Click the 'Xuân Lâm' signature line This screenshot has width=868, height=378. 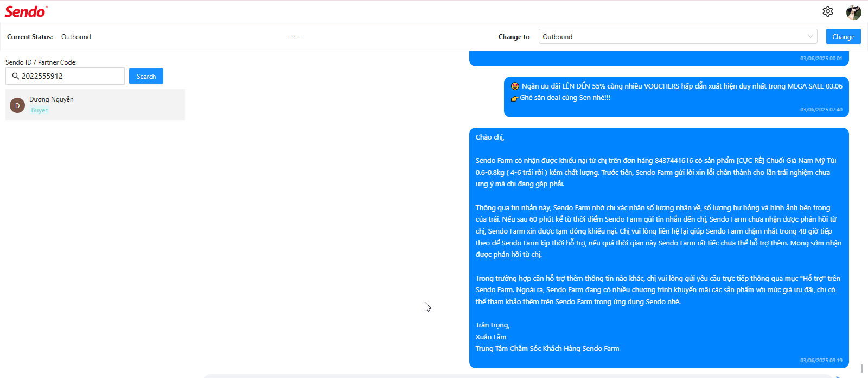coord(491,337)
